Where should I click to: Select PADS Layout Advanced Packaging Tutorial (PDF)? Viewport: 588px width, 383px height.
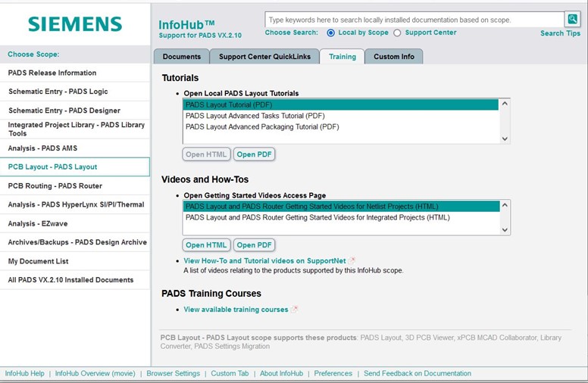[341, 126]
